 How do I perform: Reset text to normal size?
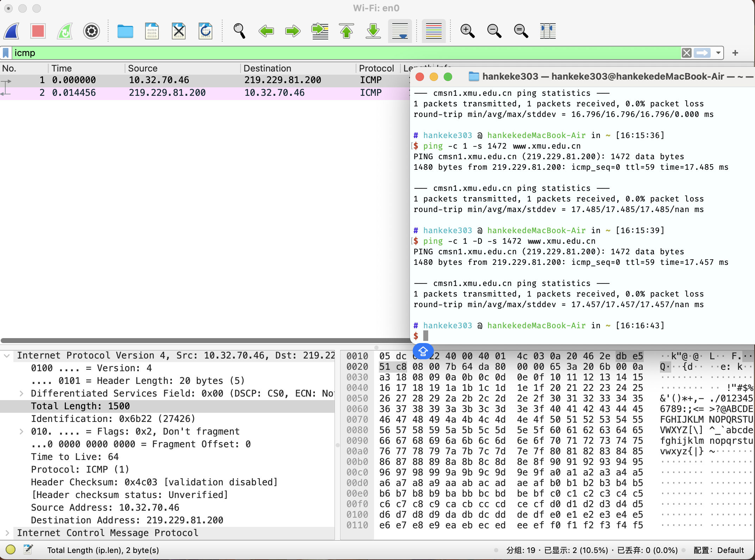(521, 31)
